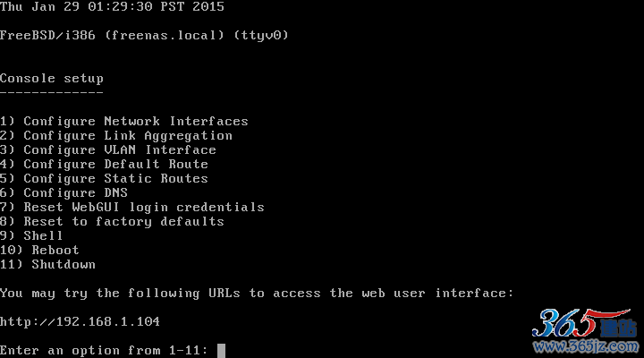Choose Configure VLAN Interface entry

[x=108, y=150]
